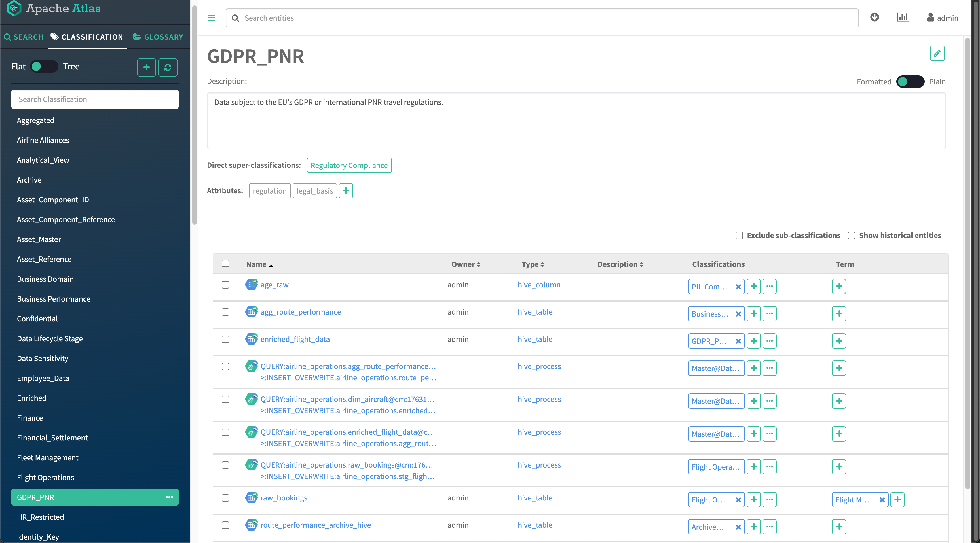
Task: Click the Search Classification input field
Action: (x=95, y=99)
